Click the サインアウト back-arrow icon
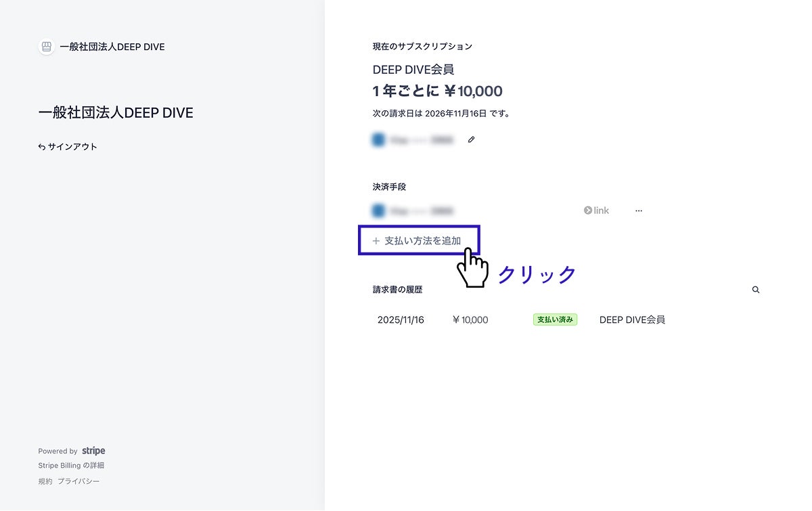 pos(42,147)
